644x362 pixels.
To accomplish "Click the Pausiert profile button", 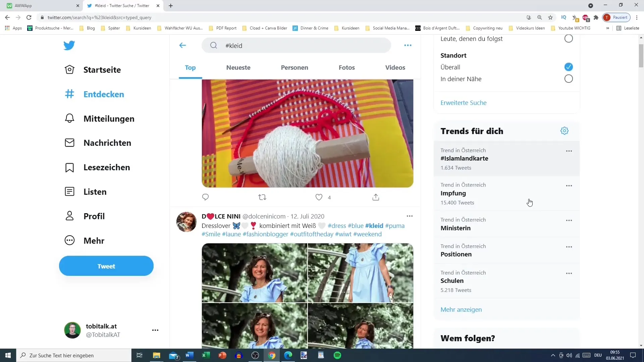I will click(x=616, y=17).
